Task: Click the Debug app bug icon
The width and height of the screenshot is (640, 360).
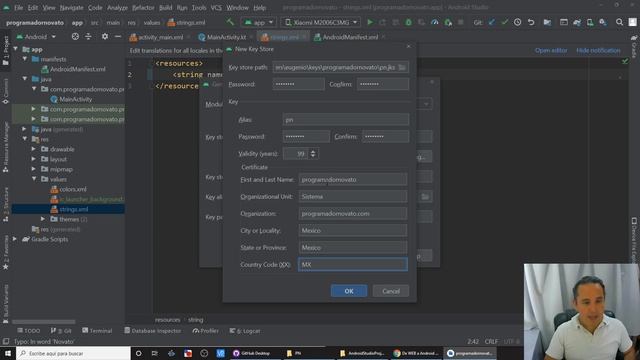Action: click(x=409, y=22)
